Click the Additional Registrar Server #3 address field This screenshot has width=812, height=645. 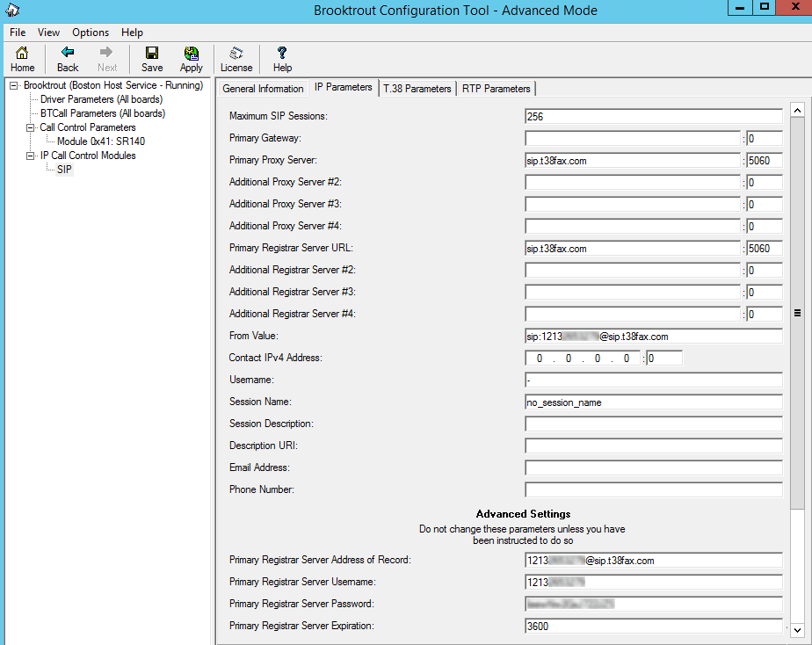tap(633, 293)
